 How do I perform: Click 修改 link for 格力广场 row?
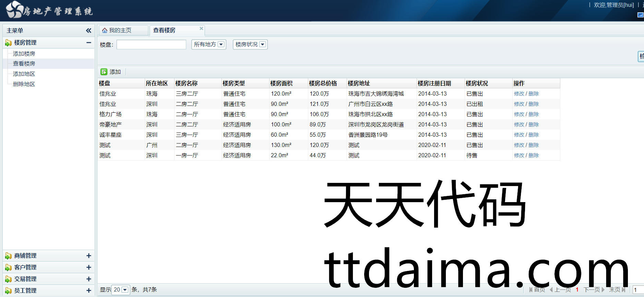tap(519, 114)
